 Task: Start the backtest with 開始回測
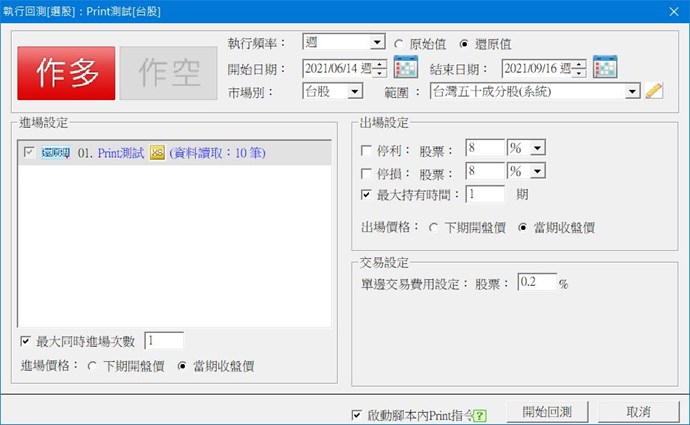pyautogui.click(x=547, y=412)
